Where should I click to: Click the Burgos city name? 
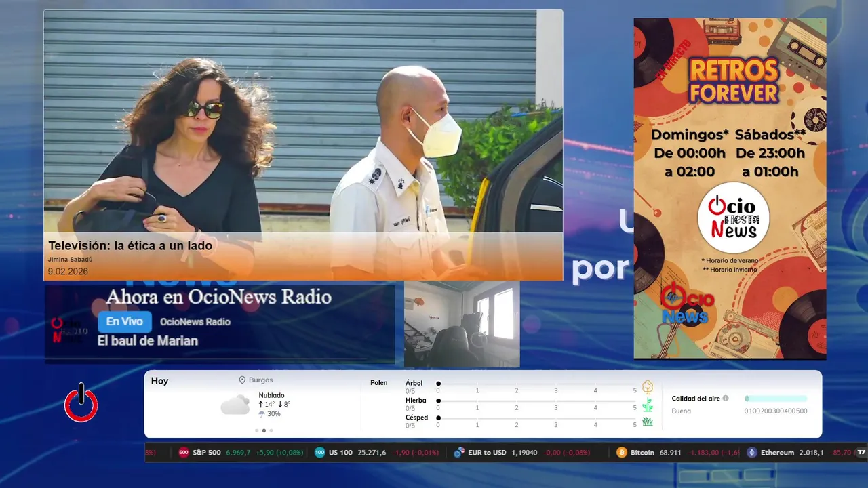(x=261, y=380)
